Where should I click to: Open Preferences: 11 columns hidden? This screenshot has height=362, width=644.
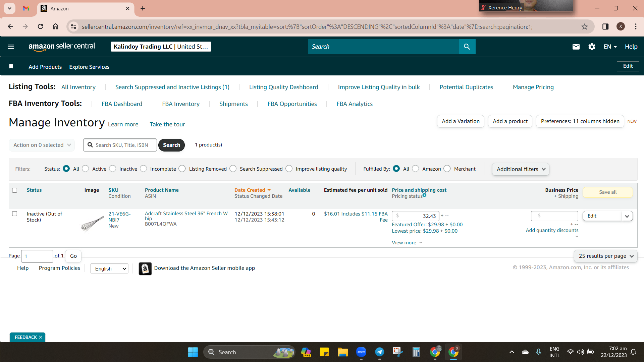point(580,121)
